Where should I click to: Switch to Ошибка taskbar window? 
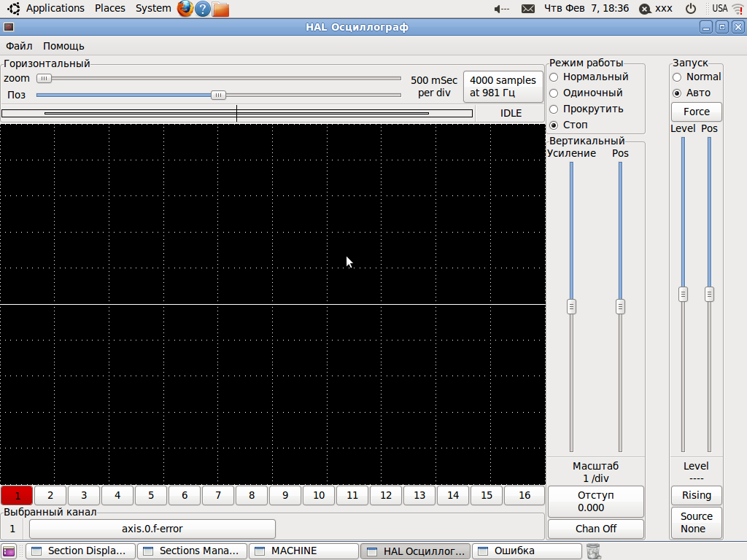pyautogui.click(x=527, y=551)
